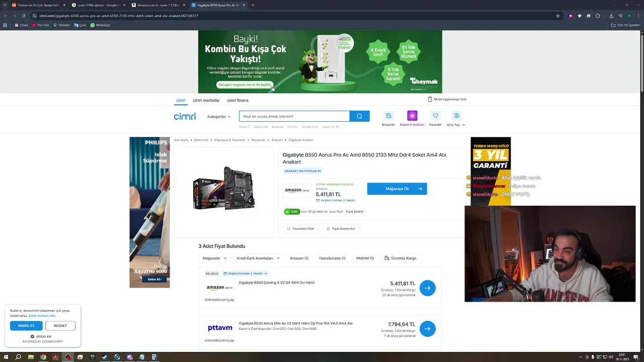Select the cimri tab

pyautogui.click(x=181, y=100)
